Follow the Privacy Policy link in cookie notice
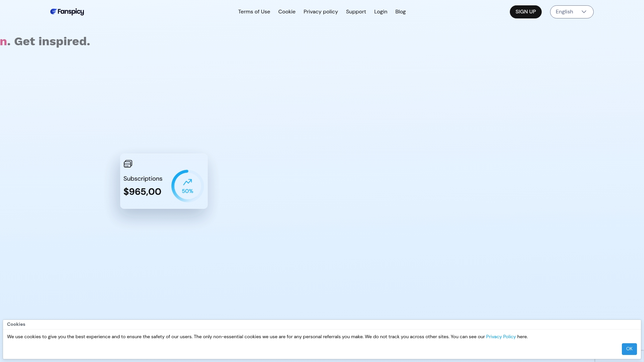 pyautogui.click(x=500, y=337)
